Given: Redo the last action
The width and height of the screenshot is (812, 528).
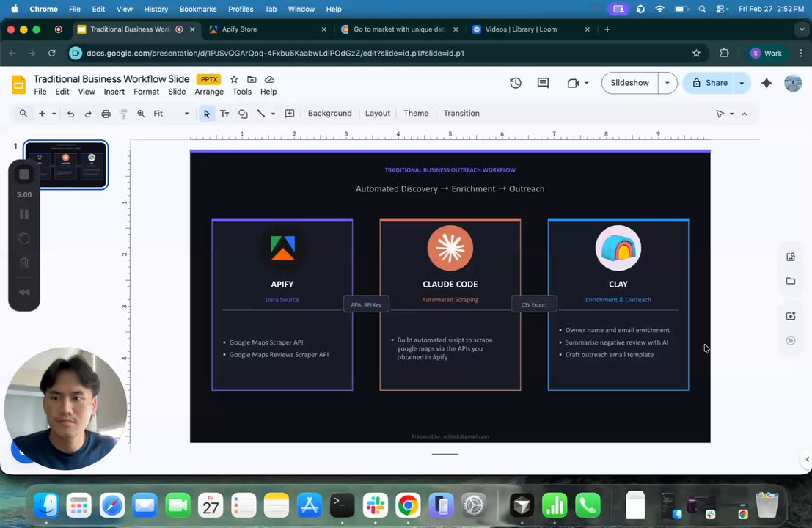Looking at the screenshot, I should (x=88, y=114).
